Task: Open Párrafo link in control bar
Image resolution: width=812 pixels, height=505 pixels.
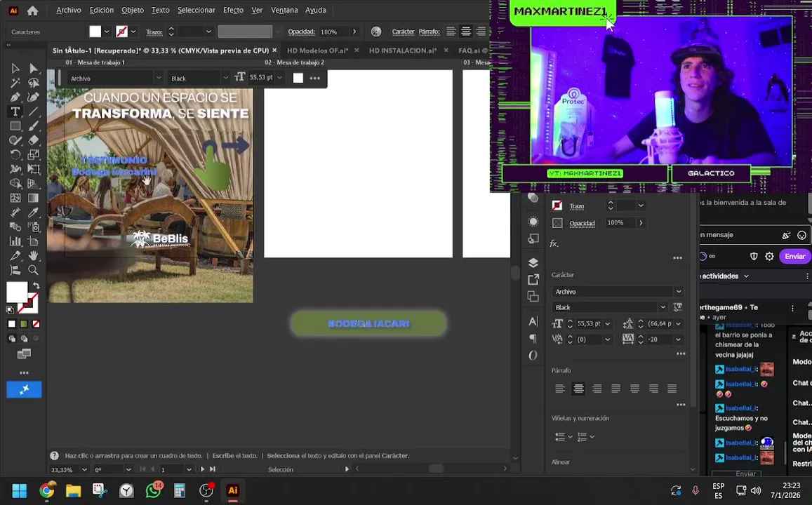Action: pyautogui.click(x=430, y=32)
